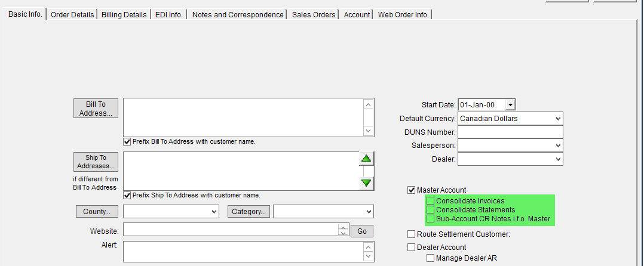Click the Bill To Address button
Image resolution: width=644 pixels, height=266 pixels.
tap(96, 109)
